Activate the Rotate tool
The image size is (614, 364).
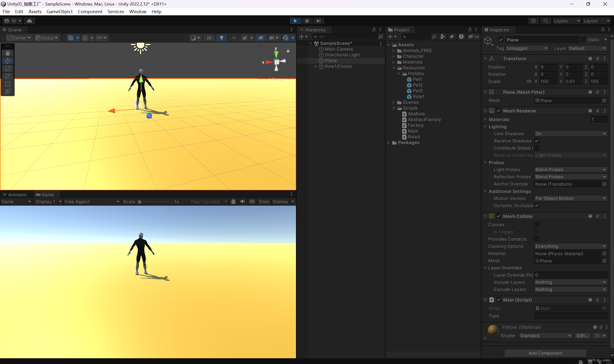point(8,69)
